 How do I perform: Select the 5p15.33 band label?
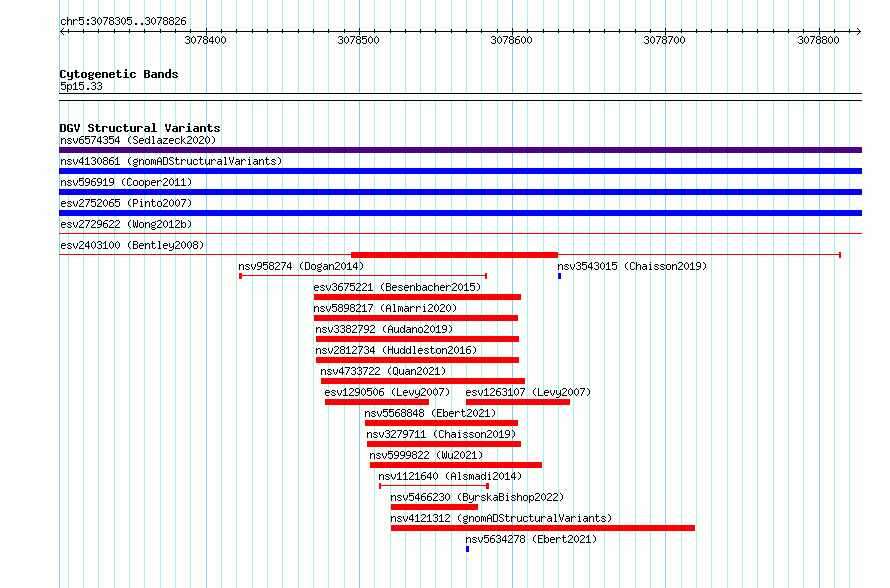point(81,86)
